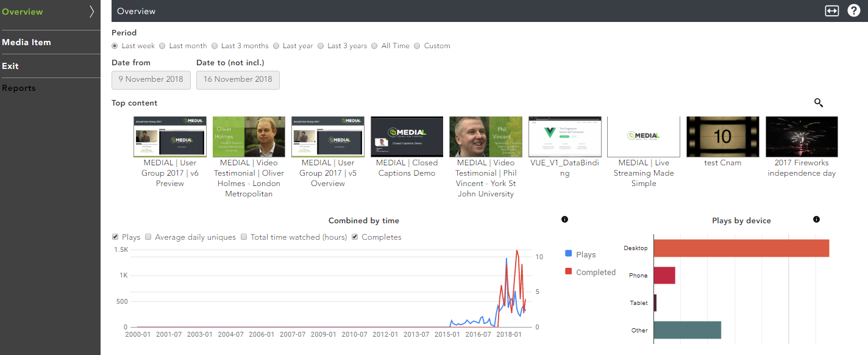868x355 pixels.
Task: Select the All Time period option
Action: click(x=374, y=46)
